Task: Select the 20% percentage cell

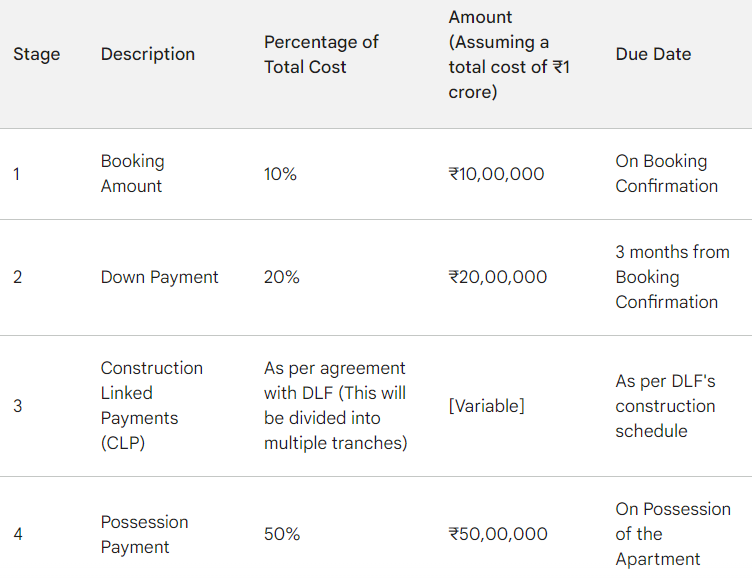Action: (x=282, y=277)
